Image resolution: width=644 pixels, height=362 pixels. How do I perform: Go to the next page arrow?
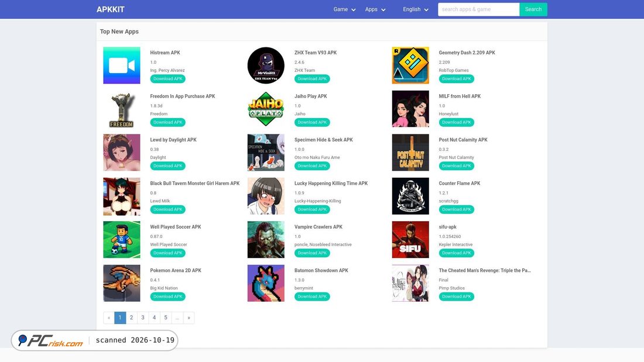[x=189, y=318]
